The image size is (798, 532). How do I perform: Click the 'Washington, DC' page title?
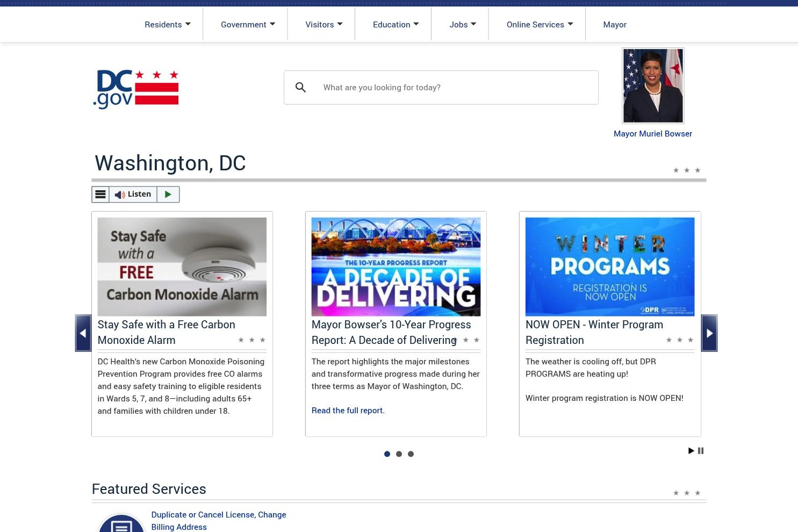click(x=170, y=162)
